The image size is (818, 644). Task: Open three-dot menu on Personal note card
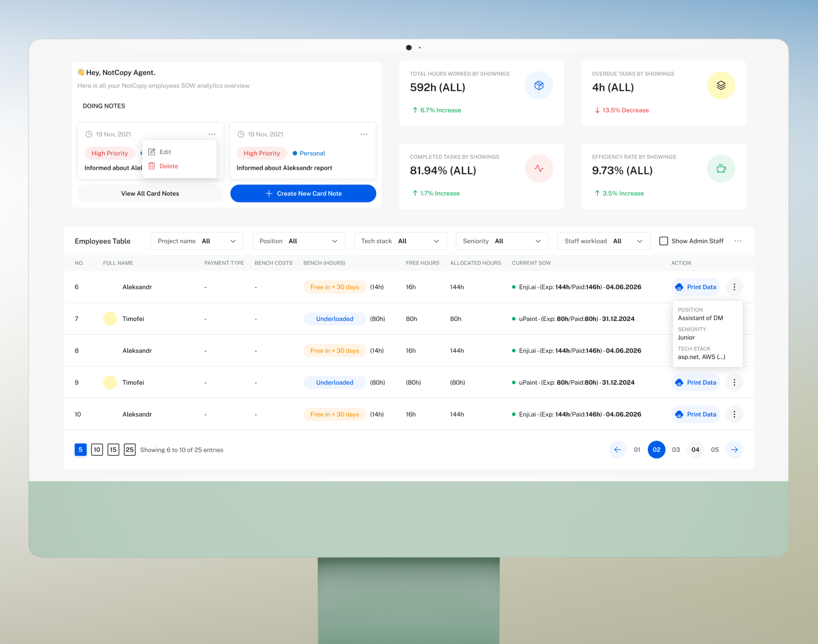[x=364, y=134]
